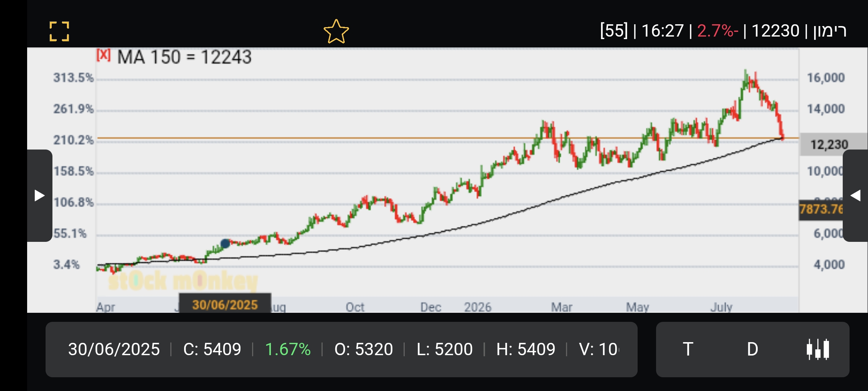Viewport: 868px width, 391px height.
Task: Click the 30/06/2025 date label on axis
Action: 225,304
